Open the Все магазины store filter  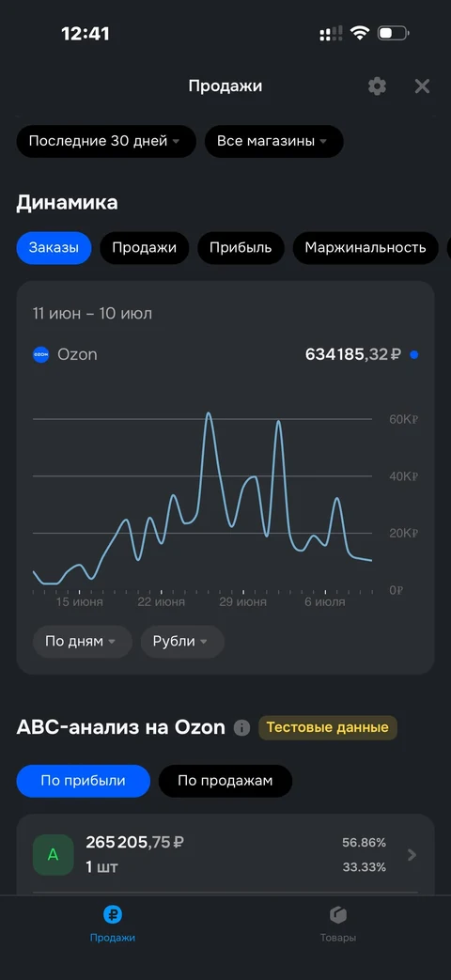click(x=273, y=141)
